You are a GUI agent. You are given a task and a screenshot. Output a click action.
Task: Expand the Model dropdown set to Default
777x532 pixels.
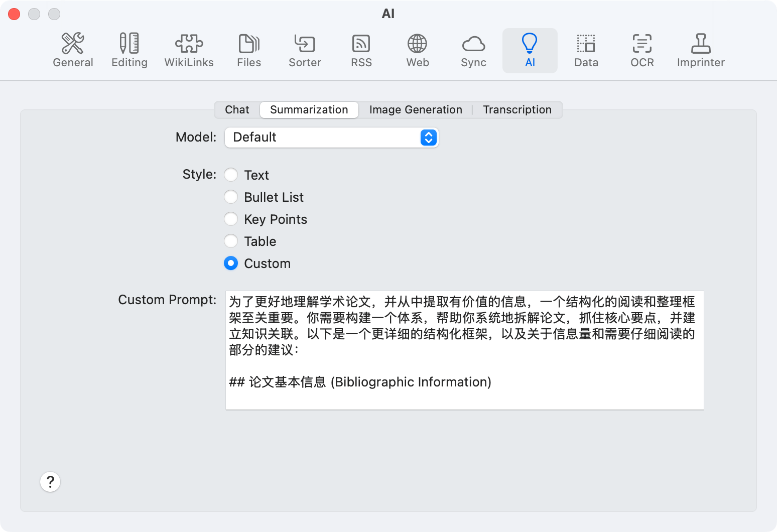pyautogui.click(x=331, y=138)
